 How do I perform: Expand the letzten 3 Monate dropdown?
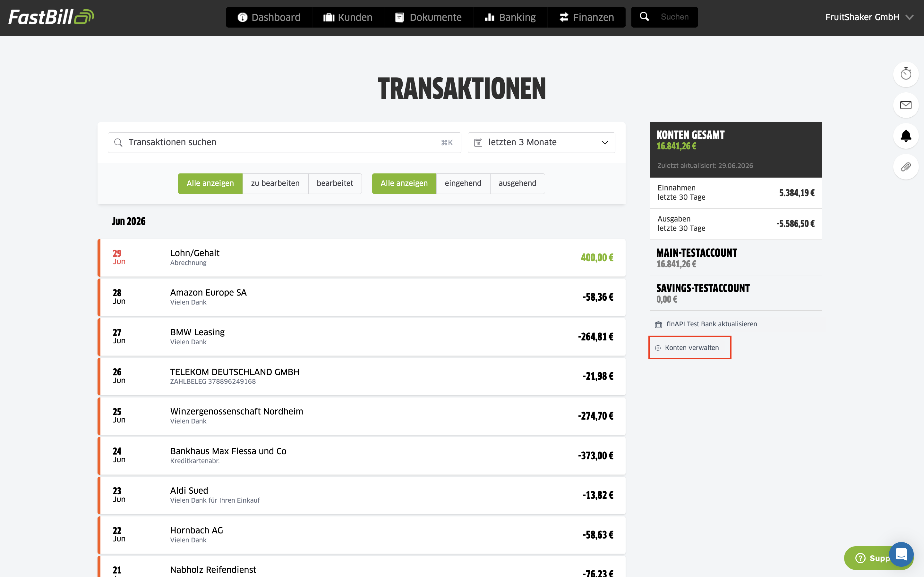pyautogui.click(x=542, y=143)
